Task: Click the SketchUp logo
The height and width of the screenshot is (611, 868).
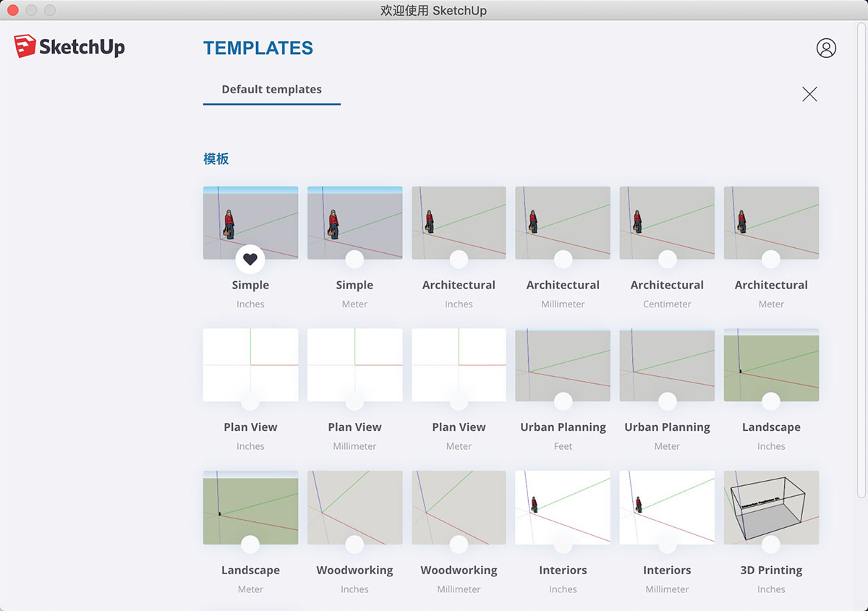Action: point(69,46)
